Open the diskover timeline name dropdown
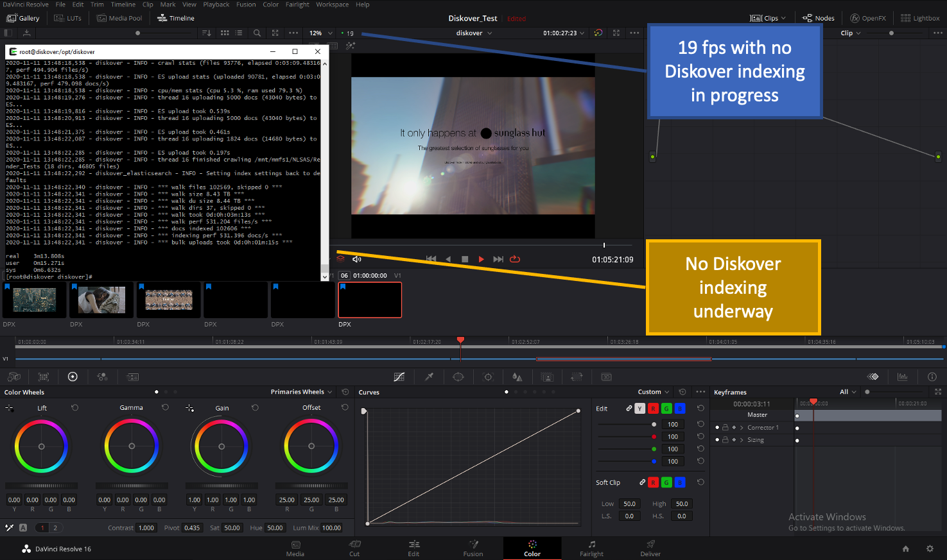Screen dimensions: 947x560 pos(474,33)
